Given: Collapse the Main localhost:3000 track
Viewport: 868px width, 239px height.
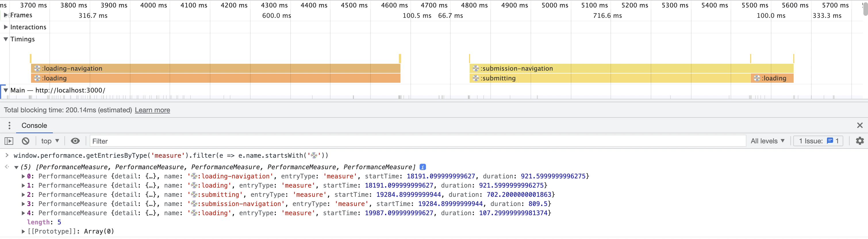Looking at the screenshot, I should tap(6, 90).
